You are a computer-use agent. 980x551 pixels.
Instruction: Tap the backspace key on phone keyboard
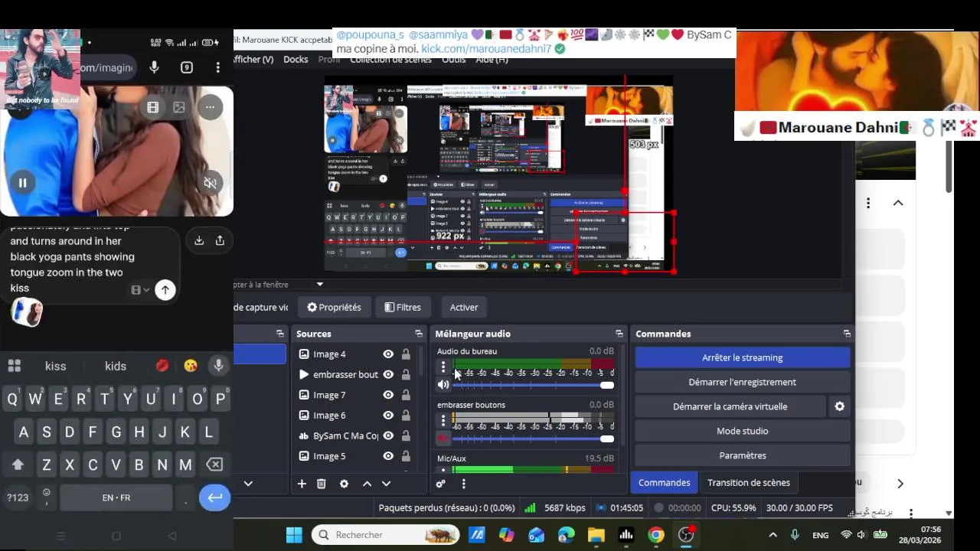click(215, 465)
